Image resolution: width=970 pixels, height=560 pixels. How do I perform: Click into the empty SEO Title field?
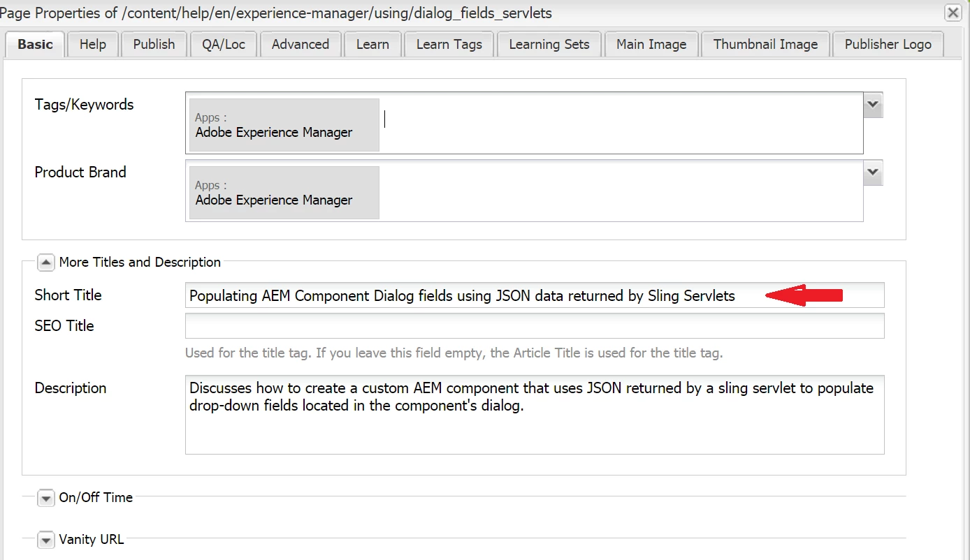tap(535, 326)
